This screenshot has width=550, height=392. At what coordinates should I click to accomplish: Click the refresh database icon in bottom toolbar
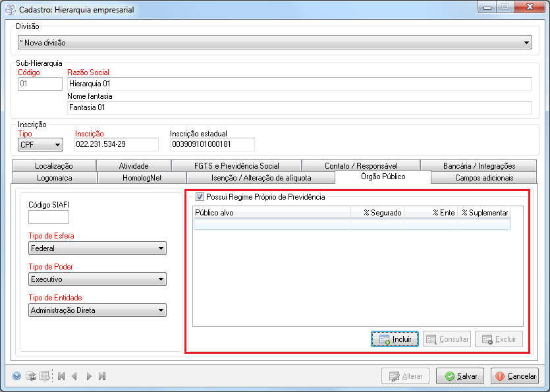pyautogui.click(x=30, y=376)
